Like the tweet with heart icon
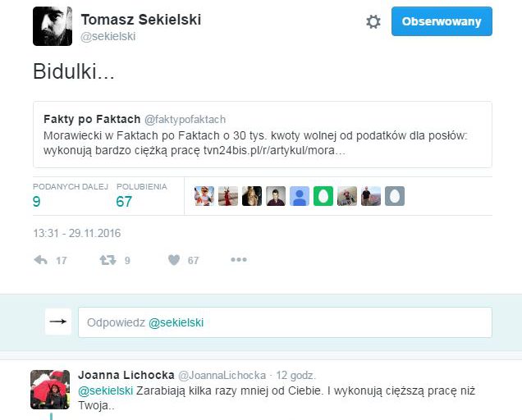Screen dimensions: 522x420 pos(174,260)
